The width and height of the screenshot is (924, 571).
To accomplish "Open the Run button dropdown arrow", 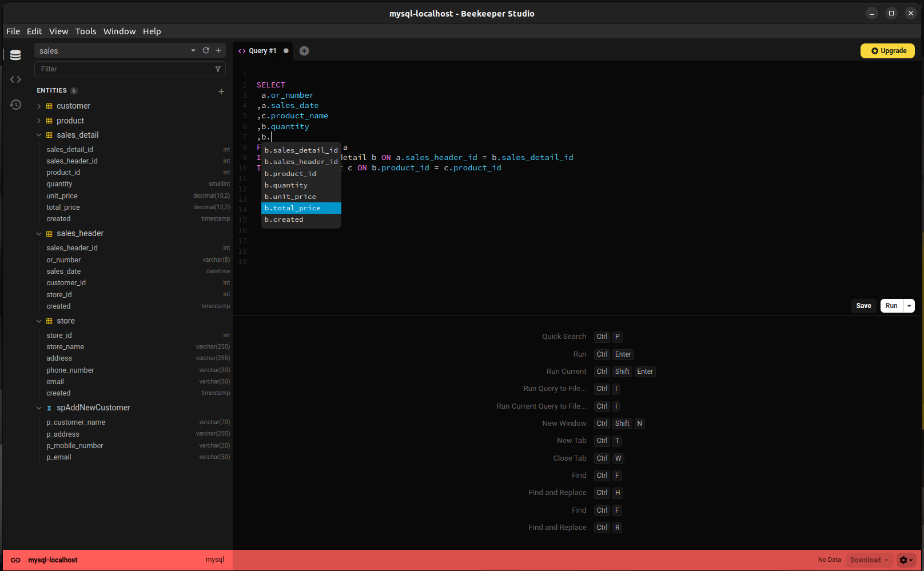I will pyautogui.click(x=909, y=306).
